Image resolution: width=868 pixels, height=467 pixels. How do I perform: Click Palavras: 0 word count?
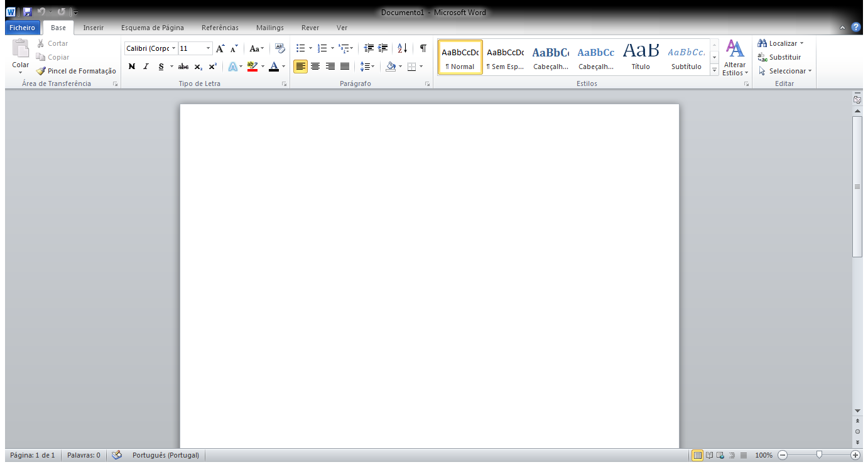(x=84, y=455)
